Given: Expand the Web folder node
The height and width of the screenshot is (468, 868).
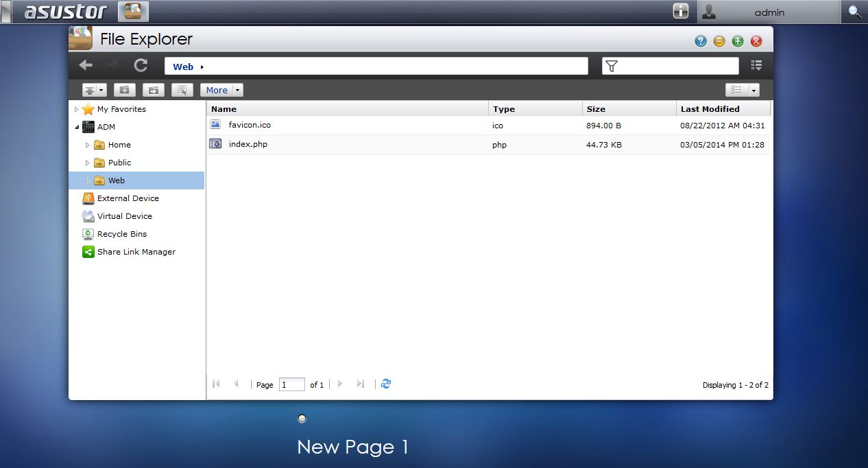Looking at the screenshot, I should click(87, 180).
